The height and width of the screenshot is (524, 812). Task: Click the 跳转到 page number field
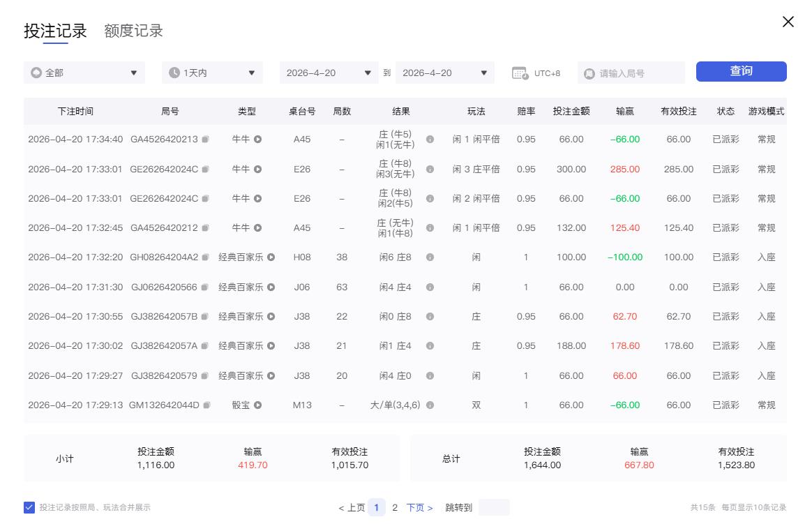(494, 507)
